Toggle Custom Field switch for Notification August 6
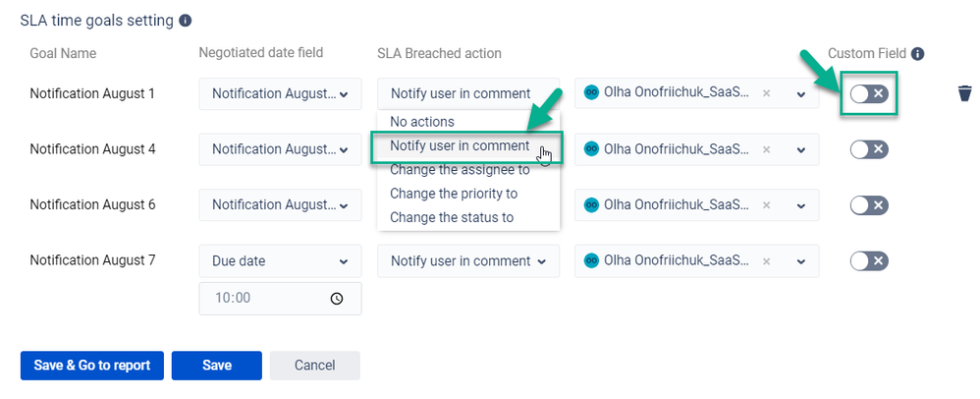This screenshot has width=980, height=399. pos(869,205)
